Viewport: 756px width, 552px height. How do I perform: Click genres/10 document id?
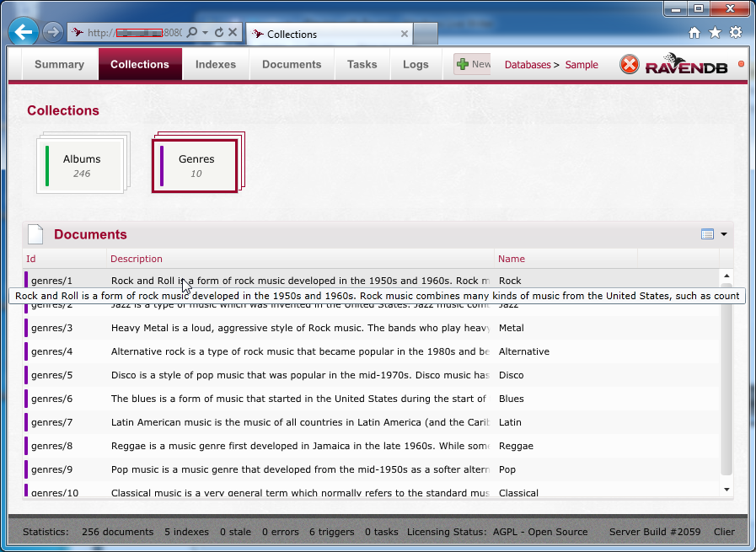55,492
